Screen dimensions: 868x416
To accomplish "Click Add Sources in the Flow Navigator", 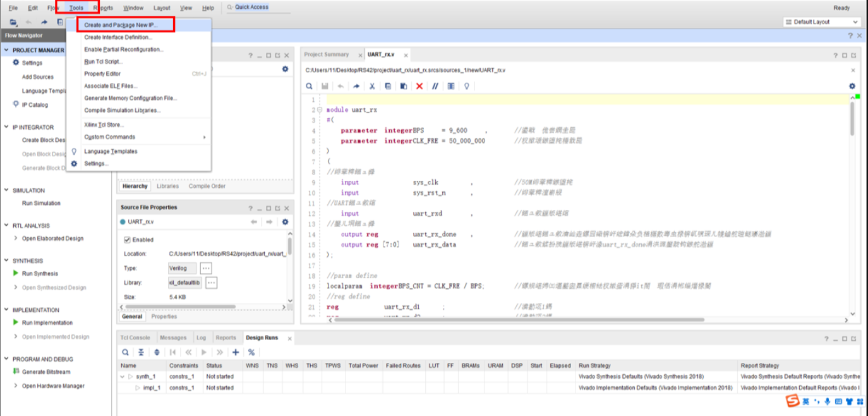I will (x=38, y=77).
